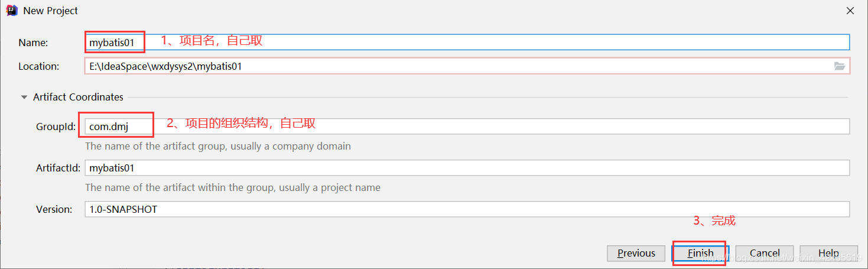This screenshot has width=868, height=269.
Task: Cancel the new project wizard
Action: [765, 253]
